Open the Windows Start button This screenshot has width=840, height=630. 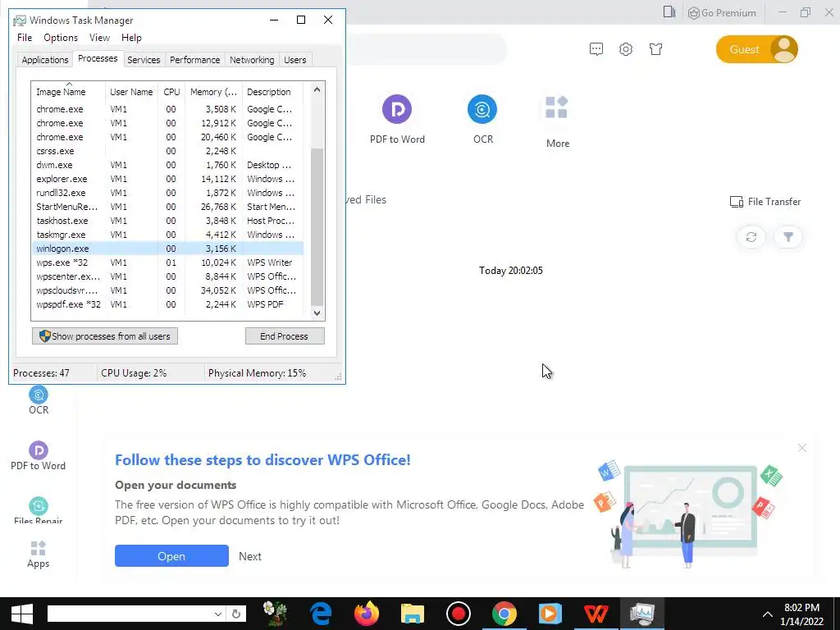pyautogui.click(x=22, y=614)
